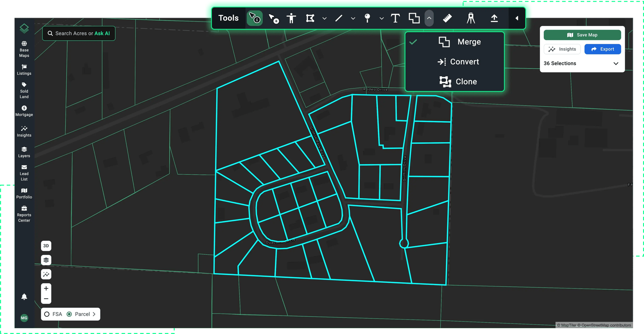Open Lead List in sidebar
This screenshot has width=644, height=334.
pos(24,173)
